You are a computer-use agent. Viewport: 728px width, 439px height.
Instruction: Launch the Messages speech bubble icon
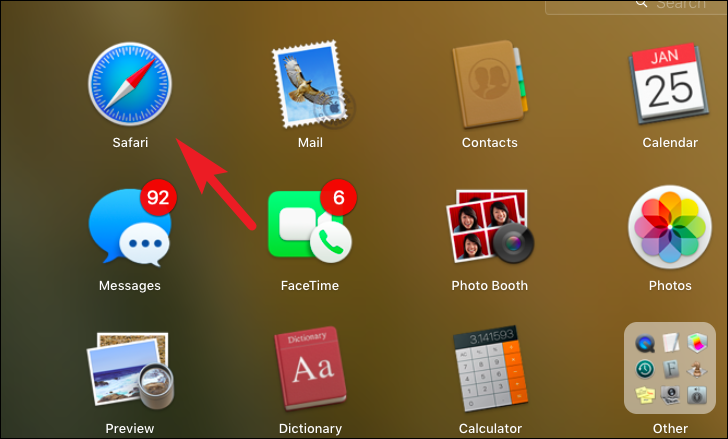pos(130,227)
